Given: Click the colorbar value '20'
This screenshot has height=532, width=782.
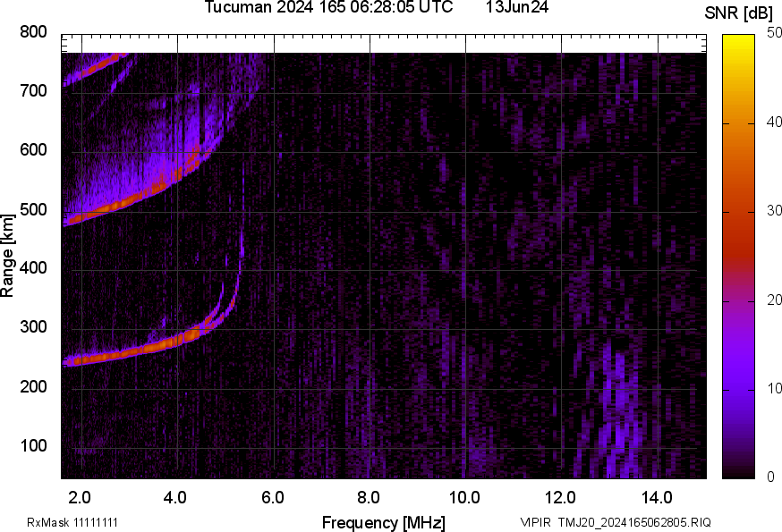Looking at the screenshot, I should pos(774,300).
